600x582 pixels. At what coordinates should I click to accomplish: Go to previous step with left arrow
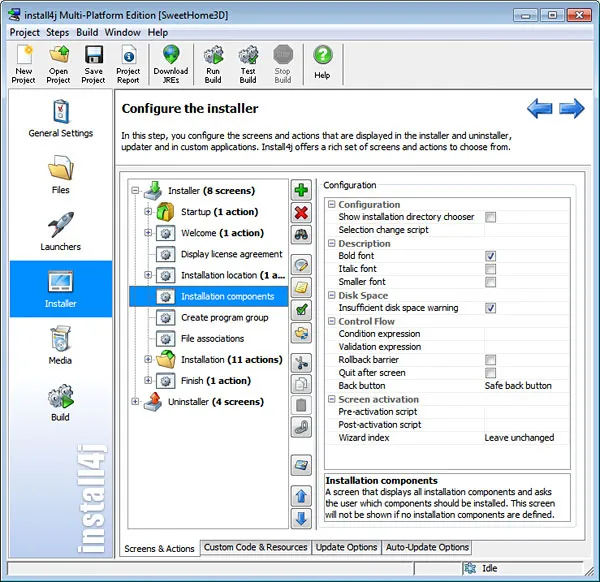[540, 109]
